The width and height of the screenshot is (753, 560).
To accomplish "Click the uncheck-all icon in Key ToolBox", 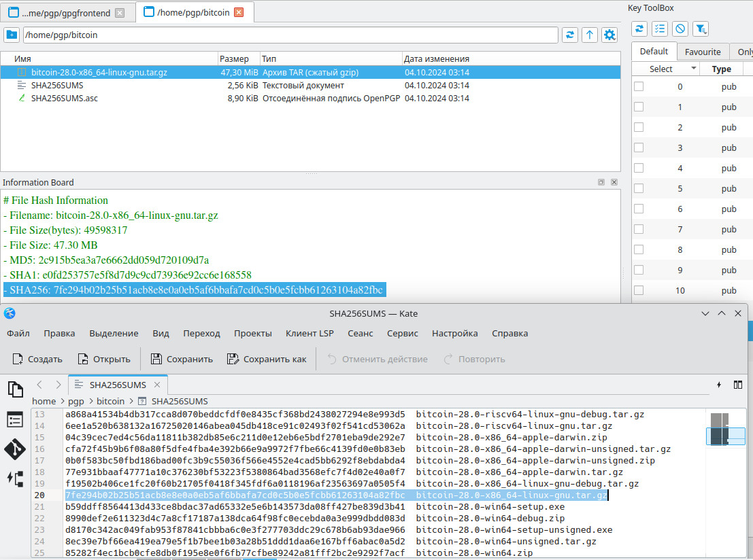I will point(680,29).
